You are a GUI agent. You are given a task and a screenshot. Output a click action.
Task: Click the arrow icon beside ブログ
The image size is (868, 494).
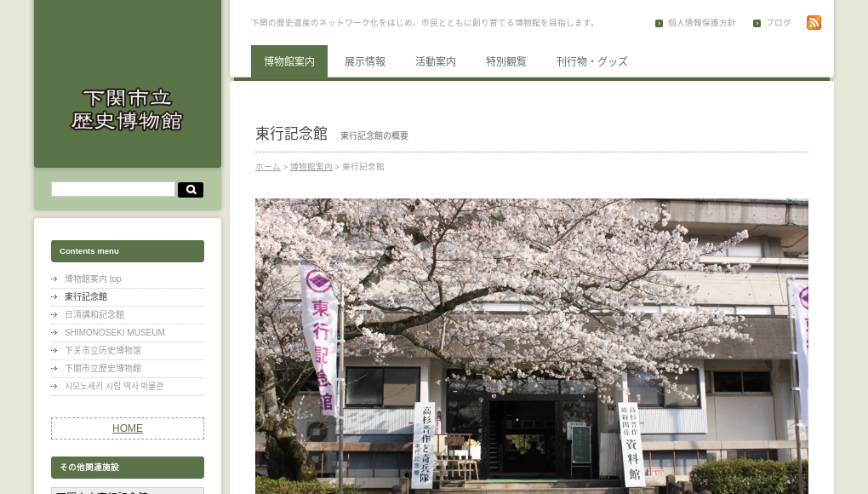point(757,23)
